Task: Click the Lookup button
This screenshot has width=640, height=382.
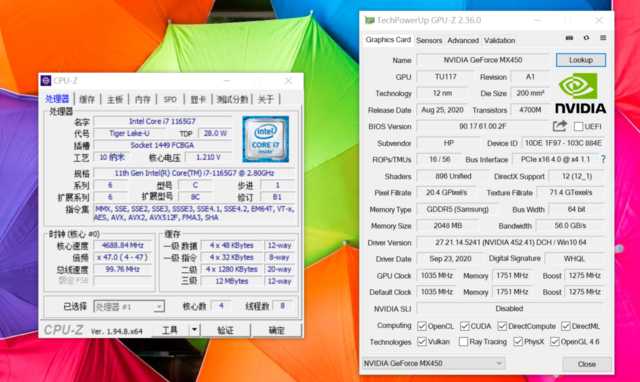Action: point(581,60)
